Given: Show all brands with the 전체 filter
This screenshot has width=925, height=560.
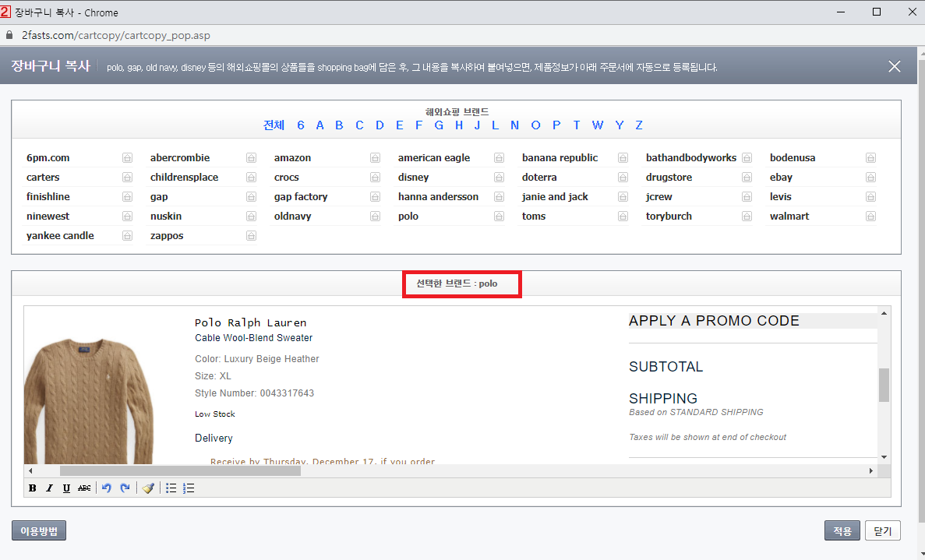Looking at the screenshot, I should (274, 125).
